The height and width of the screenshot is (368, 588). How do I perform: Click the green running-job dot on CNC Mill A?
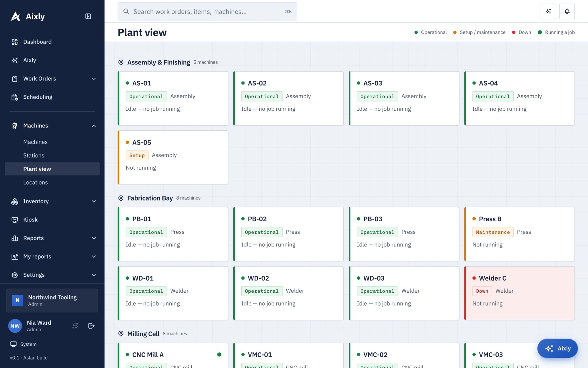point(219,354)
